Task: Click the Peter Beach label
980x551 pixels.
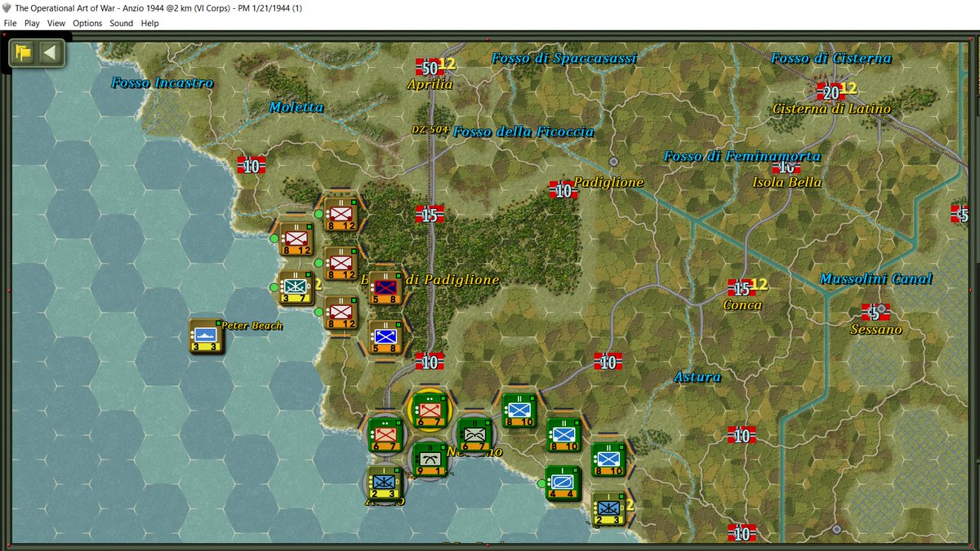Action: click(x=252, y=326)
